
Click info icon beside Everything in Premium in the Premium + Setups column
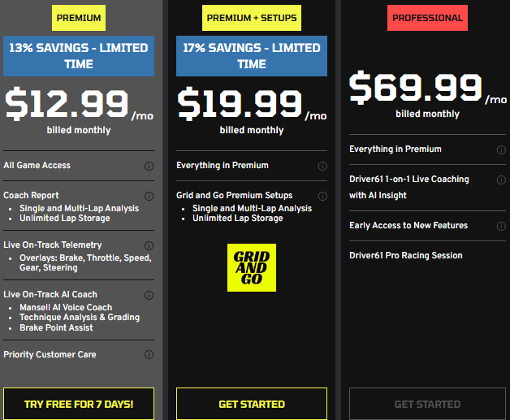[x=322, y=166]
